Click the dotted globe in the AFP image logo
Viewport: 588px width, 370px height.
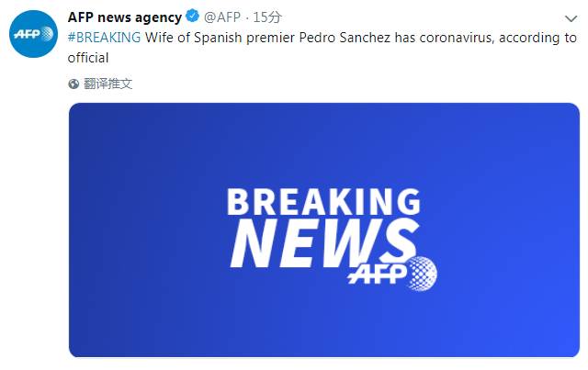423,272
